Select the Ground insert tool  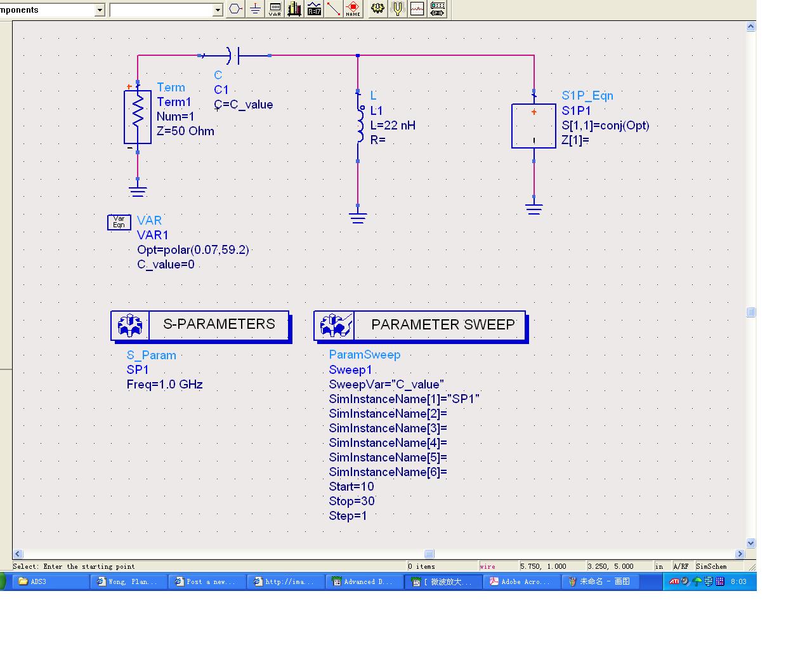pyautogui.click(x=255, y=9)
